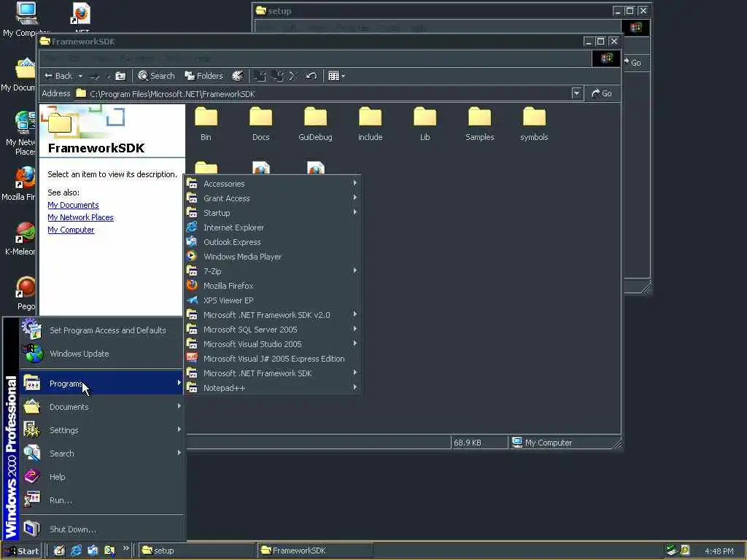The height and width of the screenshot is (560, 747).
Task: Launch Outlook Express from Programs menu
Action: coord(273,242)
